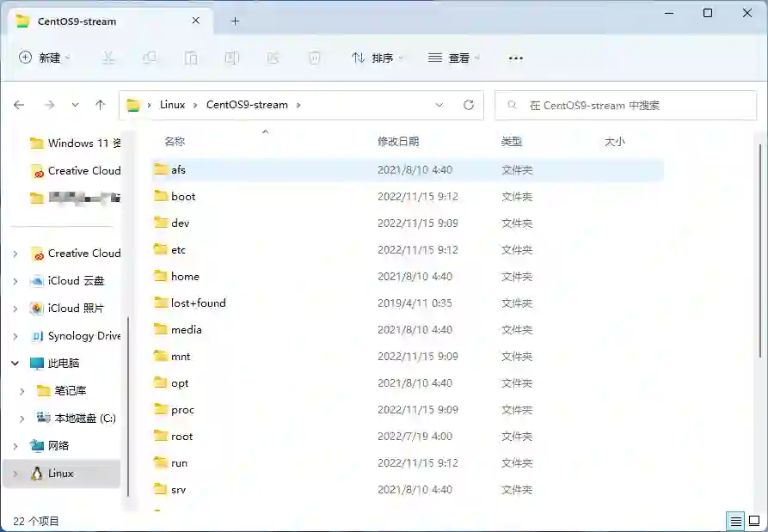Select the home folder row

408,276
